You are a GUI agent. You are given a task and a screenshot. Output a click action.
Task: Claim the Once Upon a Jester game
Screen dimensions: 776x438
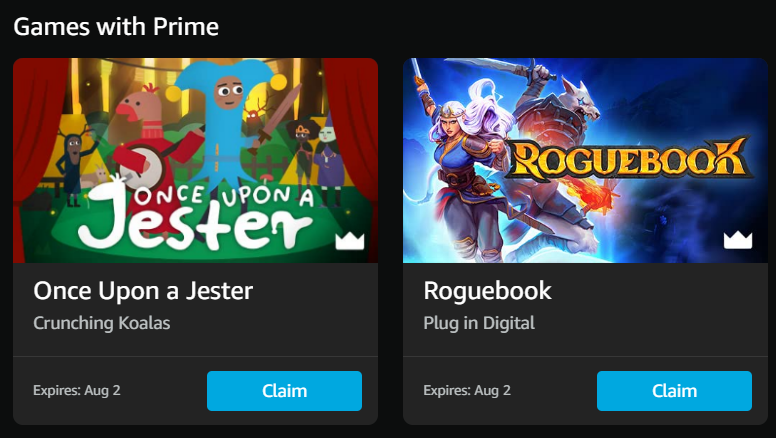pyautogui.click(x=284, y=390)
